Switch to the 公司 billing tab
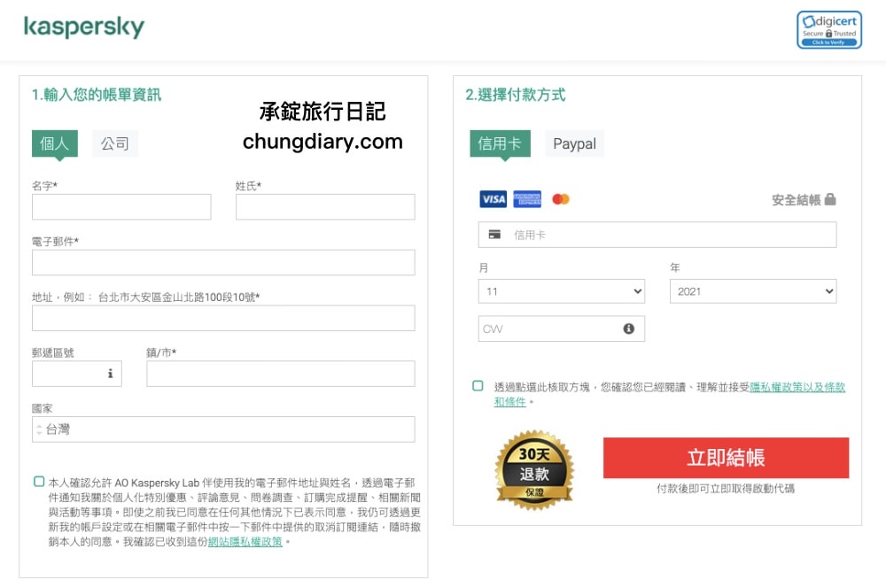The width and height of the screenshot is (886, 588). 115,143
